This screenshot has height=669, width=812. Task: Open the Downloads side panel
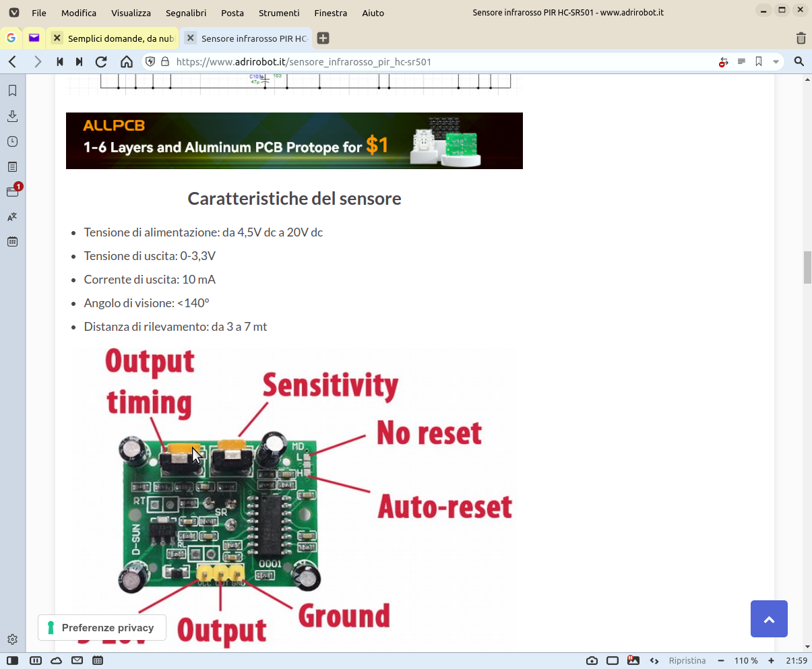12,116
